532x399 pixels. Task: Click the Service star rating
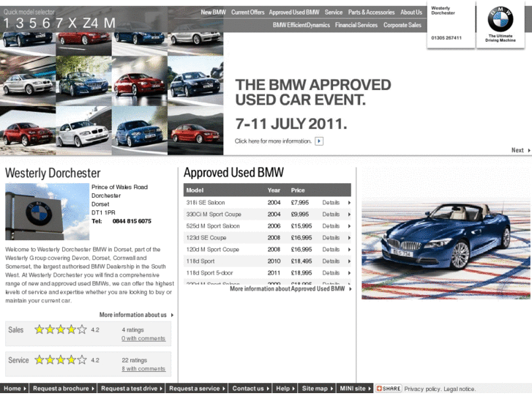(61, 360)
